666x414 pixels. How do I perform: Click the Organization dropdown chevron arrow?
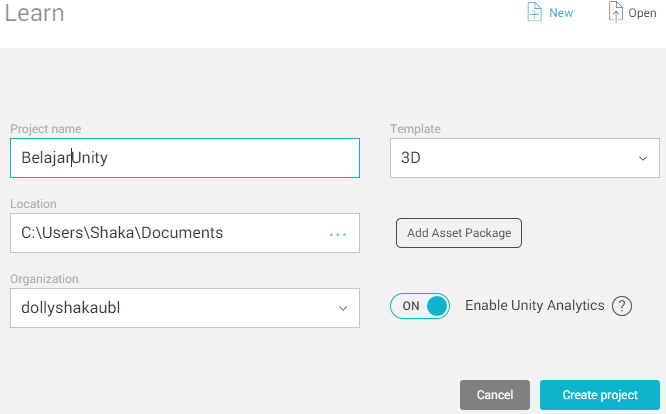click(343, 308)
